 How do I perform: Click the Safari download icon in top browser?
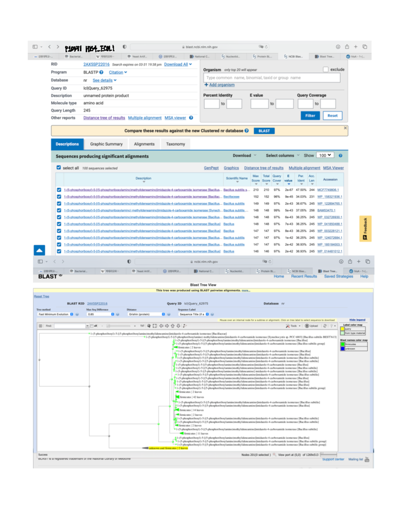coord(338,47)
